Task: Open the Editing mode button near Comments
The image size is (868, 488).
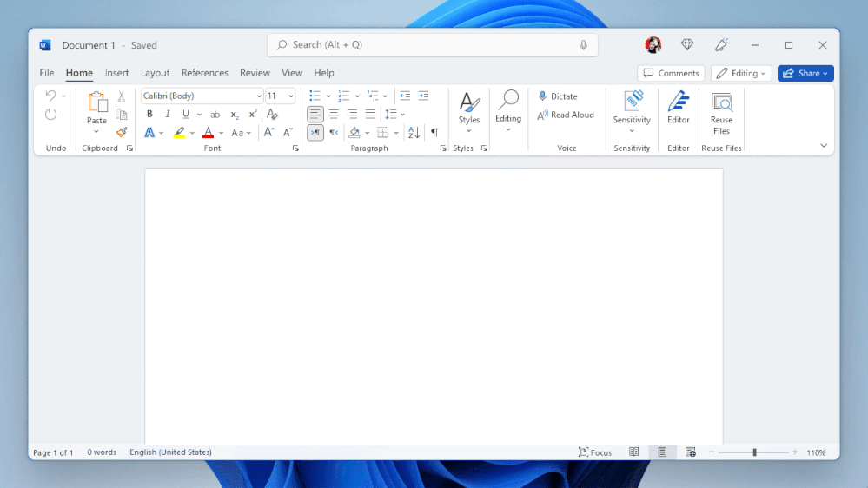Action: (740, 73)
